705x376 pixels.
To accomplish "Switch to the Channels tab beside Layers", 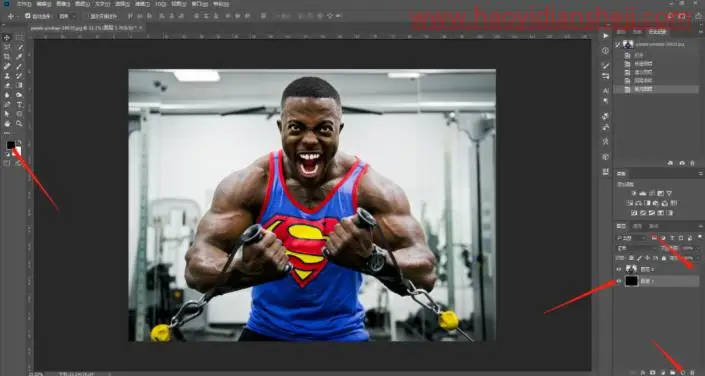I will coord(637,226).
